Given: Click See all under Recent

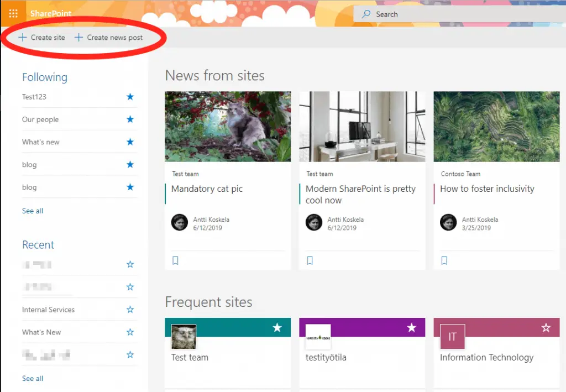Looking at the screenshot, I should (x=33, y=378).
